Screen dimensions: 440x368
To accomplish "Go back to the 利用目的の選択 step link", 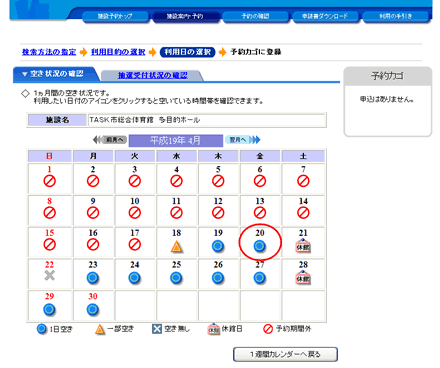I will (x=118, y=52).
